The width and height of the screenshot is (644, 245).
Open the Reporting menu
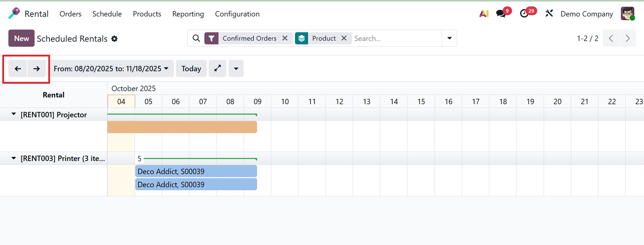click(188, 14)
